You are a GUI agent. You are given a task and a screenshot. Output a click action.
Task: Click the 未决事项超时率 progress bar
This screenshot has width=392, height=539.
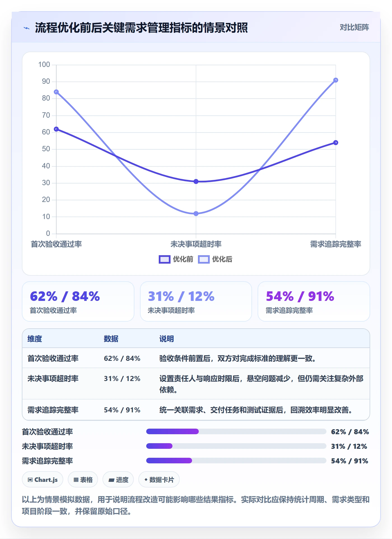coord(236,446)
